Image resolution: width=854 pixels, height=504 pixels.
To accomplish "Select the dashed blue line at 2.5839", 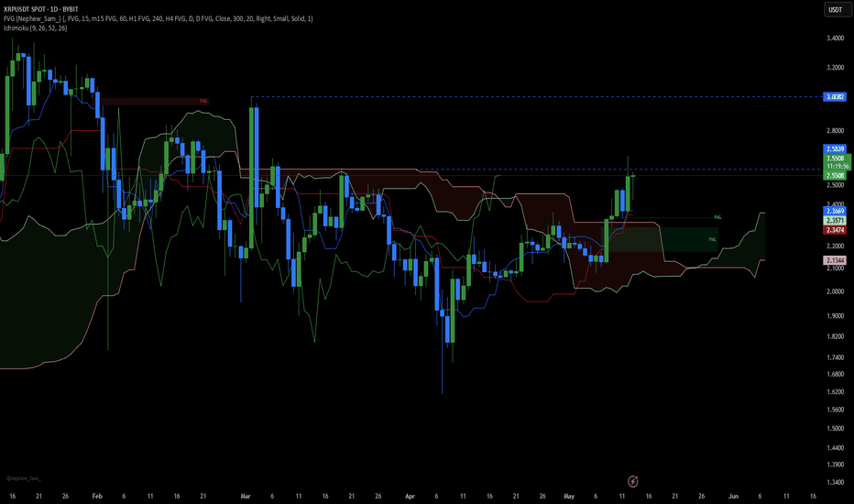I will [619, 170].
